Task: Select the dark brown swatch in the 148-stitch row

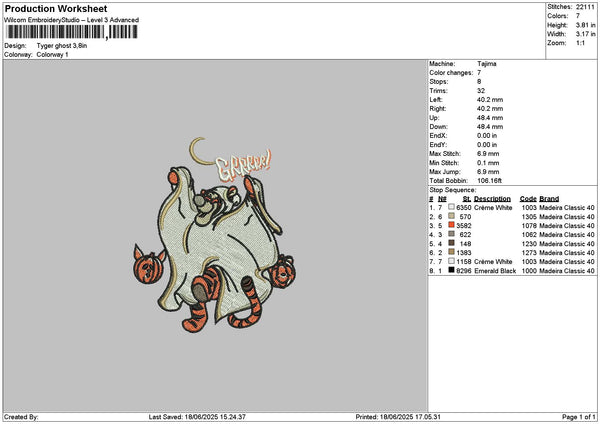Action: click(452, 243)
